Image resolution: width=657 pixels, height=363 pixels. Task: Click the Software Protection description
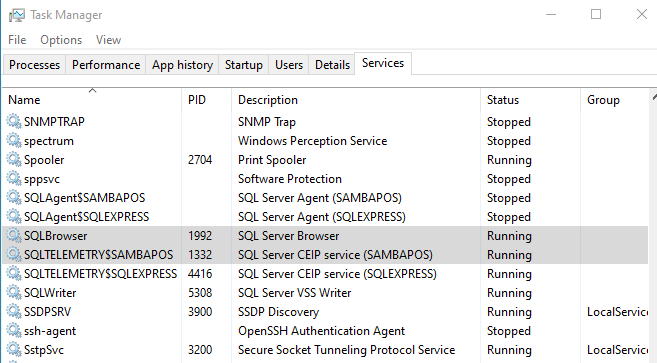[x=290, y=179]
